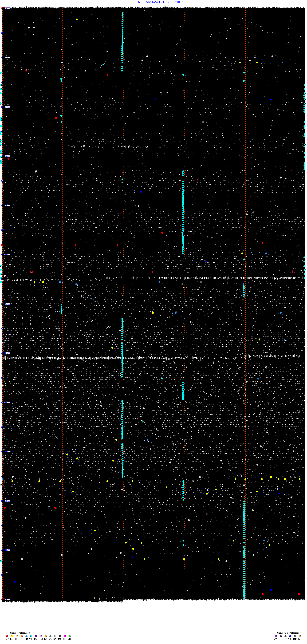Image resolution: width=307 pixels, height=644 pixels.
Task: Select the 14:00 time label
Action: click(x=8, y=353)
